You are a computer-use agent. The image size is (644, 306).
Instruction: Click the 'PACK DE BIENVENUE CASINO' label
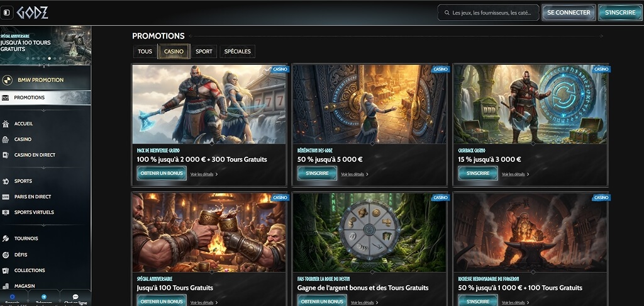158,151
